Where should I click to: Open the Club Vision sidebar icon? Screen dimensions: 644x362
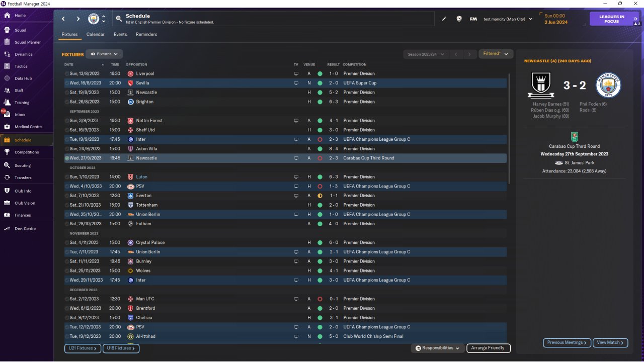pyautogui.click(x=7, y=203)
